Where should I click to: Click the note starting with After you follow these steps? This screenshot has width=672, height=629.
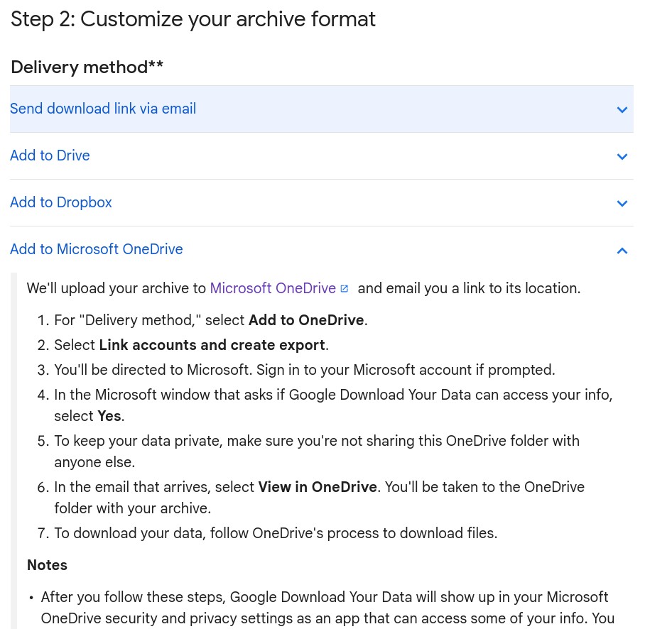coord(328,608)
